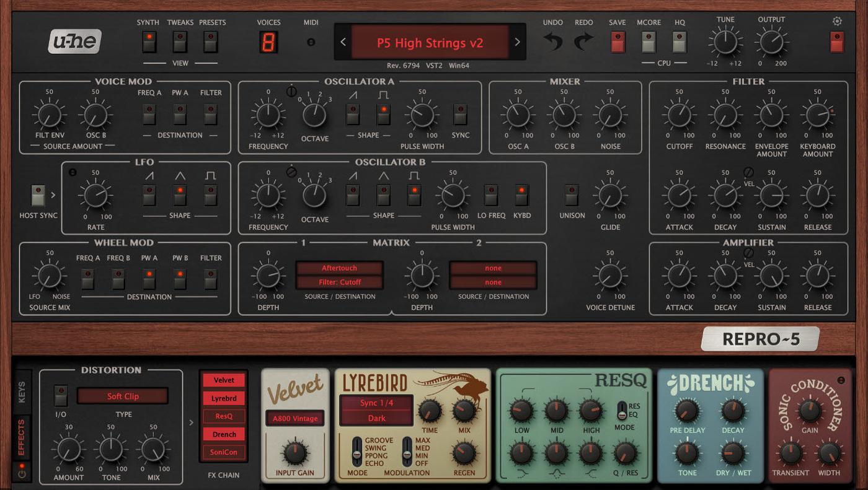Open Velvet A800 Vintage tape selector
Viewport: 868px width, 490px height.
295,418
